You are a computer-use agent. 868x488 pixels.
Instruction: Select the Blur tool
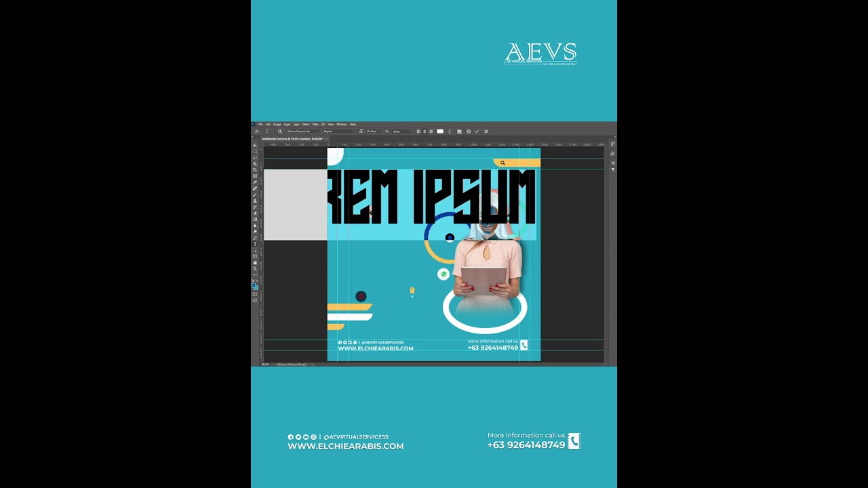point(255,225)
